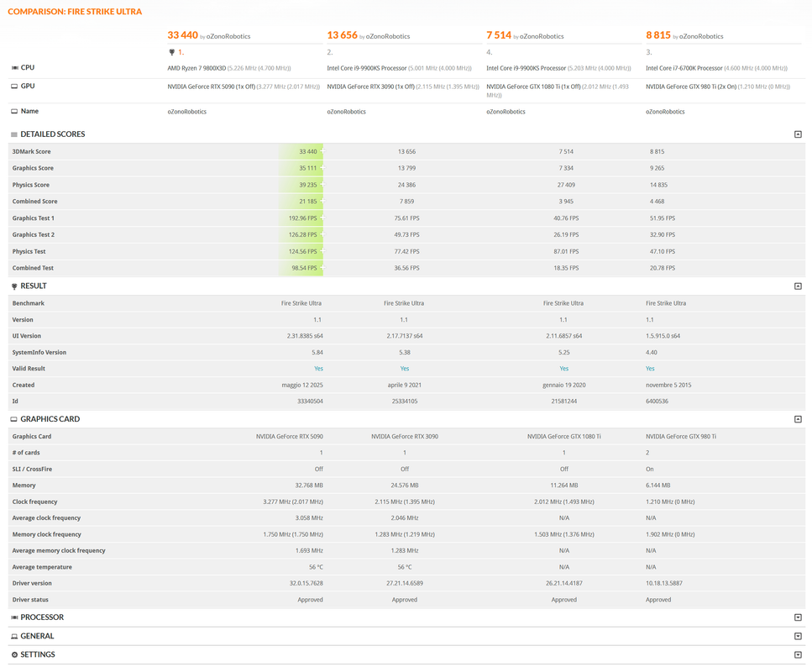This screenshot has width=812, height=672.
Task: Click the Driver status row label
Action: pyautogui.click(x=30, y=600)
